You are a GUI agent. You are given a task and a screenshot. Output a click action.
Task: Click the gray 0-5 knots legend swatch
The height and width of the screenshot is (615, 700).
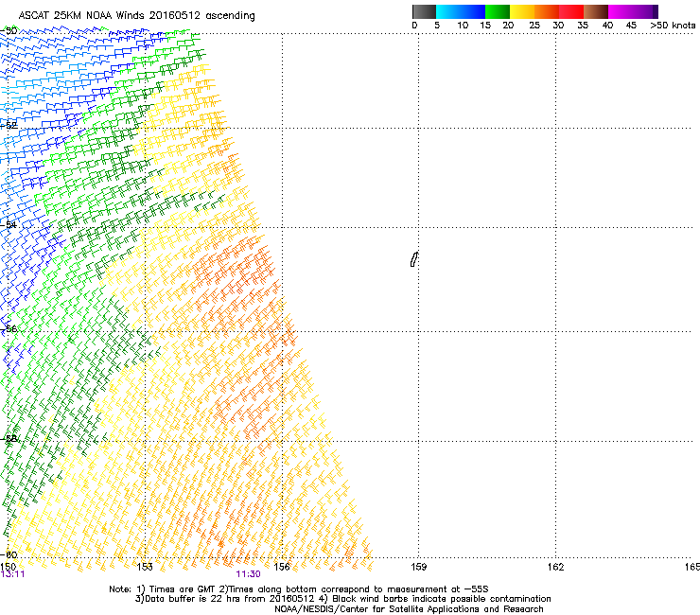tap(424, 11)
